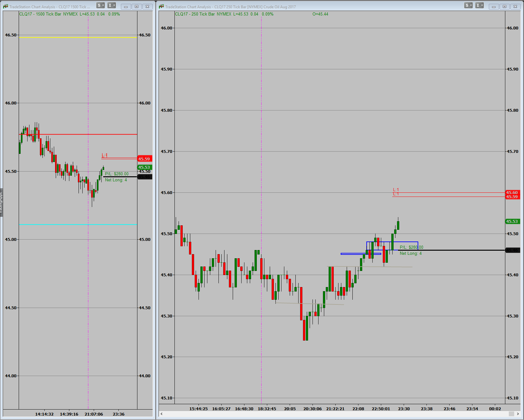Screen dimensions: 524x420
Task: Click the "L:1" order label in the 1500 Tick chart
Action: click(104, 155)
